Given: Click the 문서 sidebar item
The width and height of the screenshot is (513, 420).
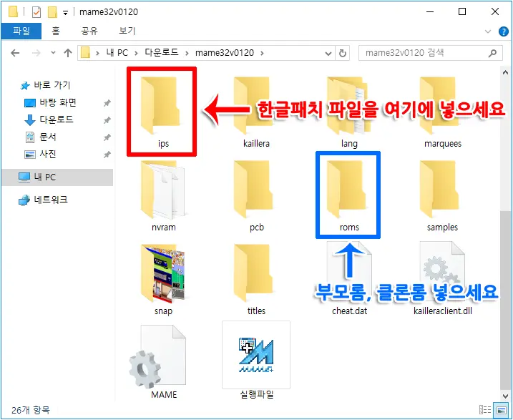Looking at the screenshot, I should [47, 137].
